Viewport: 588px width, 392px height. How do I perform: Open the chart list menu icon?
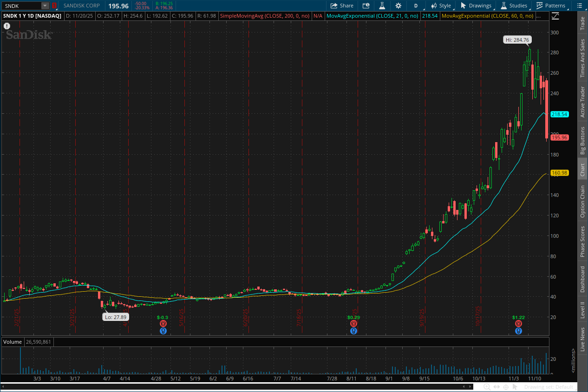579,6
